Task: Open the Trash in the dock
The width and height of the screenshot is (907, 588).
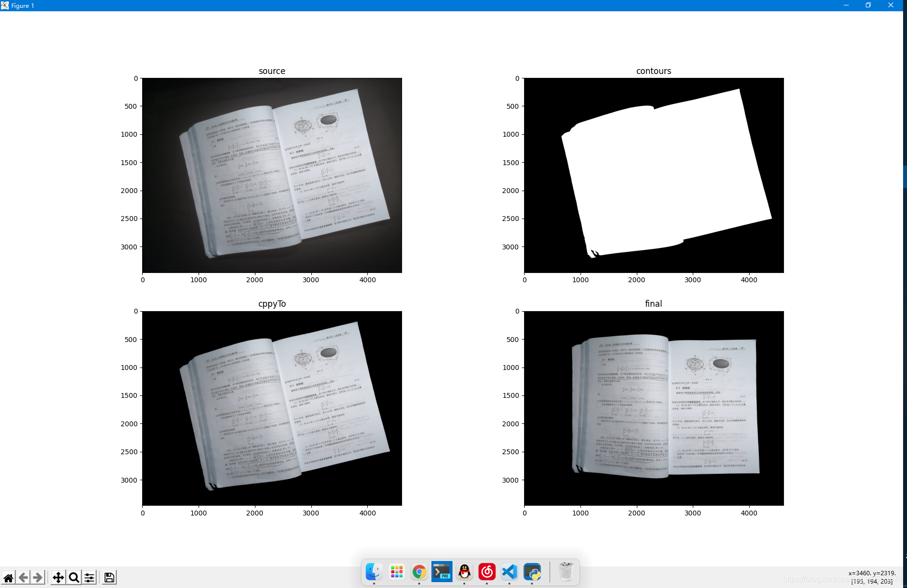Action: pos(566,571)
